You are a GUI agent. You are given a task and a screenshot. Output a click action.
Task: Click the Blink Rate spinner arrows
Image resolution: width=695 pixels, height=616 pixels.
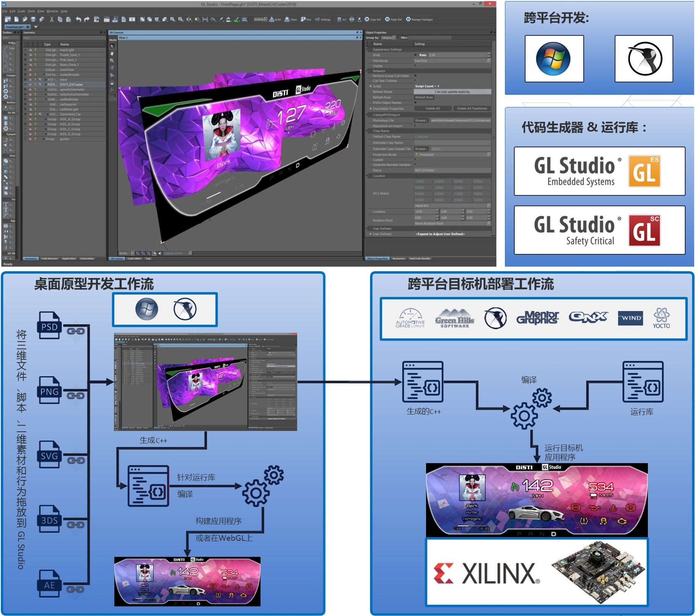tap(489, 55)
